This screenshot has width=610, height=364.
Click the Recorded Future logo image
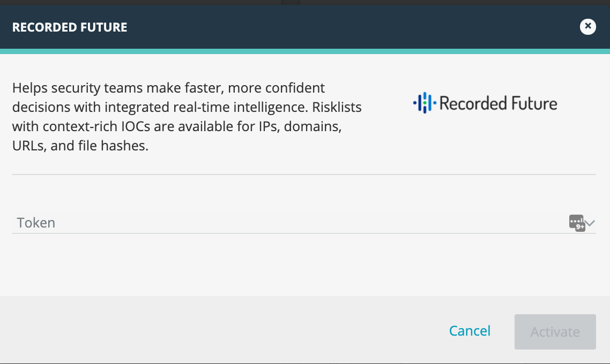(485, 103)
